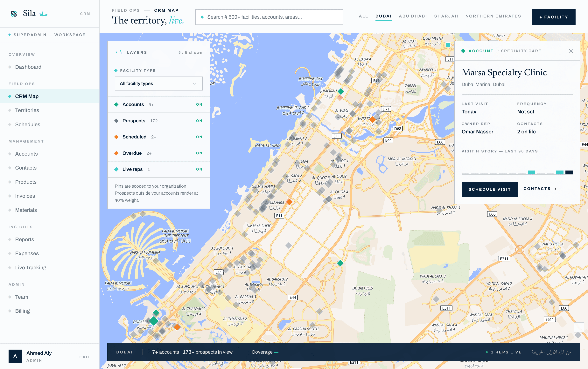The width and height of the screenshot is (588, 369).
Task: Open Team in sidebar
Action: click(50, 297)
